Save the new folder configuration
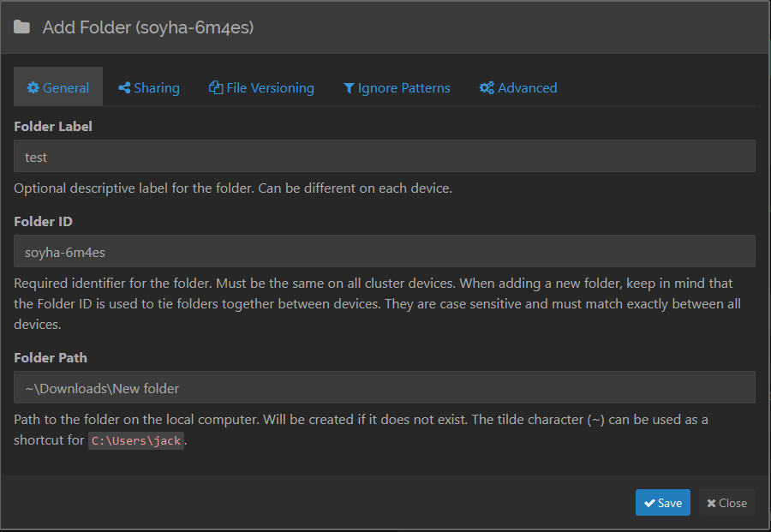Image resolution: width=771 pixels, height=532 pixels. click(663, 503)
